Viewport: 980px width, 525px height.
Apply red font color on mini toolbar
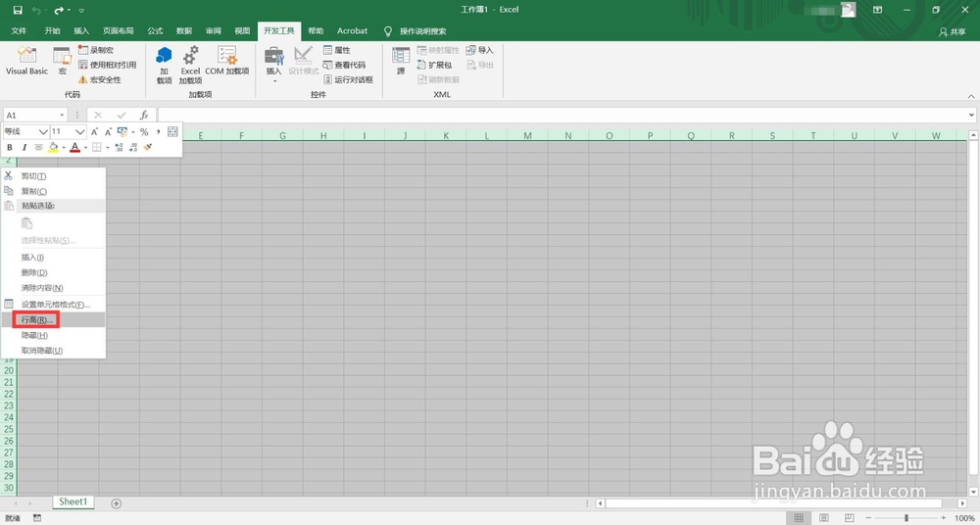coord(75,148)
